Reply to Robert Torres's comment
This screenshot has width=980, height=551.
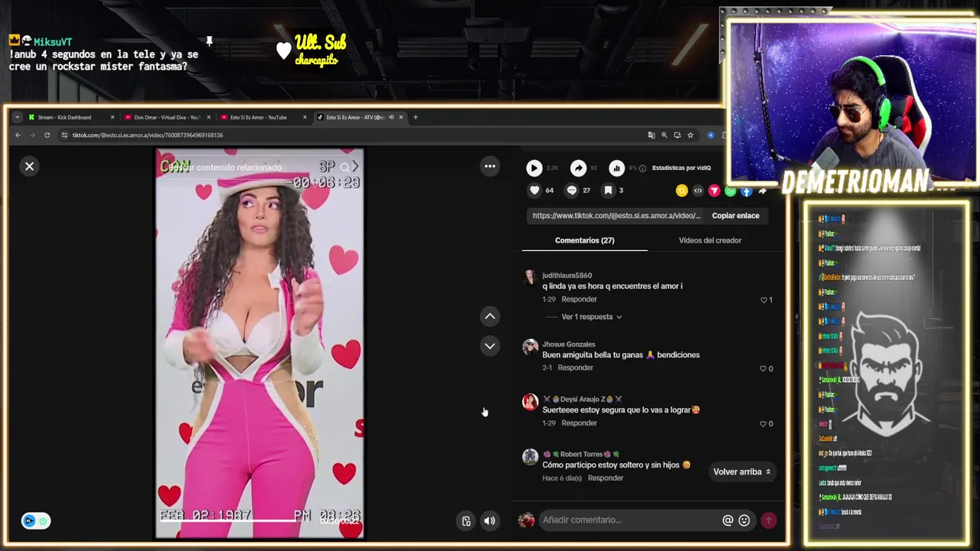(606, 478)
